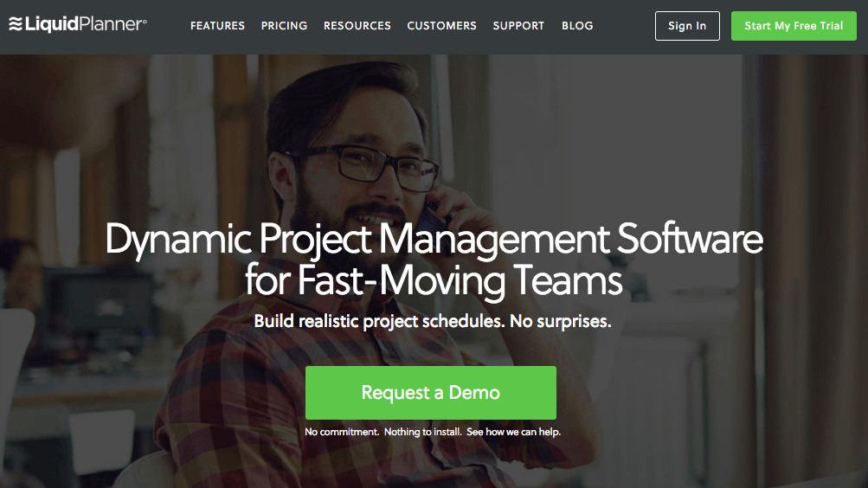Screen dimensions: 868x488
Task: Click the LiquidPlanner wave logo icon
Action: tap(15, 25)
